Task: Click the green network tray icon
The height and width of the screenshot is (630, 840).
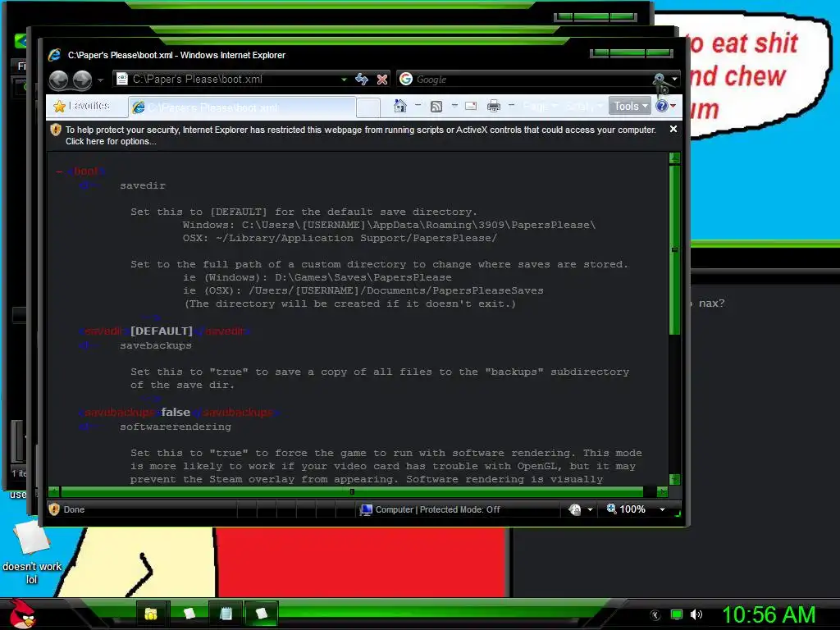Action: (x=677, y=615)
